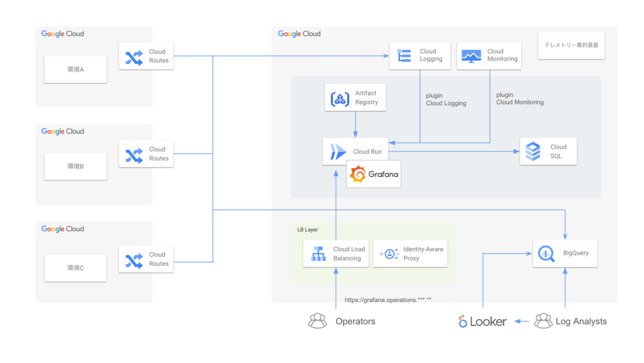Screen dimensions: 644x363
Task: Click the 'Cloud Monitoring' text label
Action: click(502, 55)
